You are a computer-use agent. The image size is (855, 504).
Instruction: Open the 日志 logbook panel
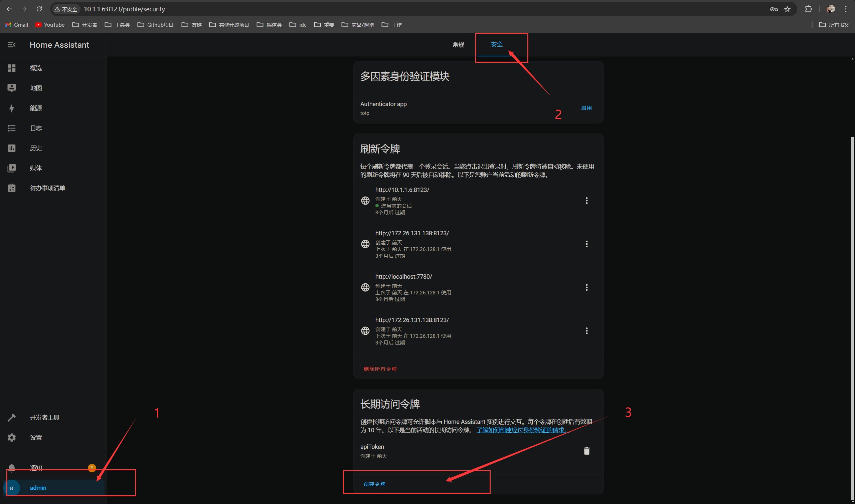tap(36, 128)
